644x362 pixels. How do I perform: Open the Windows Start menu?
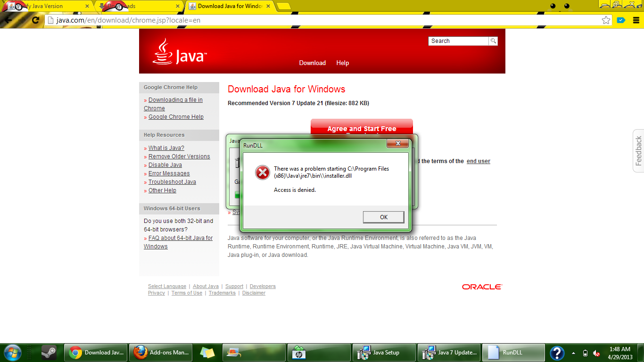[x=12, y=352]
